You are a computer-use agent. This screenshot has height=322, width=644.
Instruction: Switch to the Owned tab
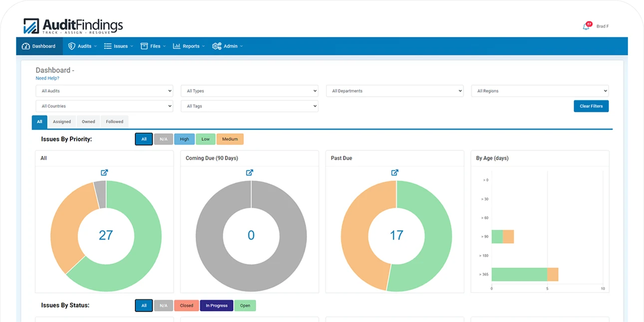[88, 121]
